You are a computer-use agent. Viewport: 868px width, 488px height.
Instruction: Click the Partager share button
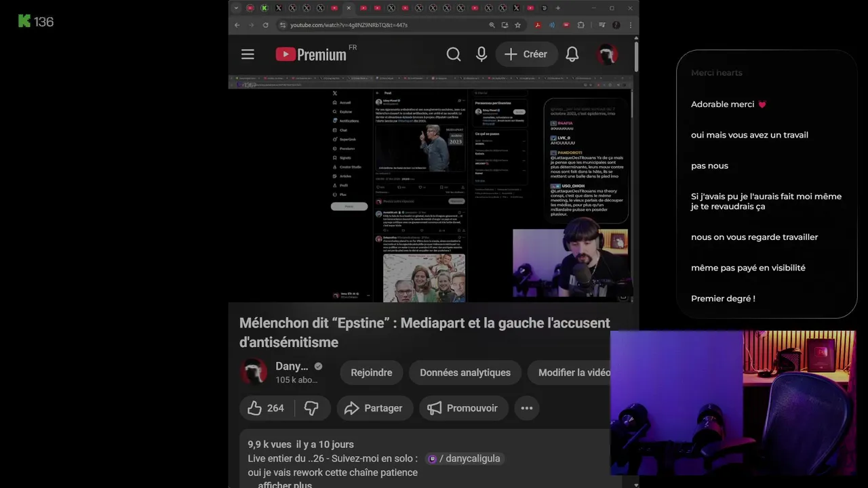tap(374, 408)
